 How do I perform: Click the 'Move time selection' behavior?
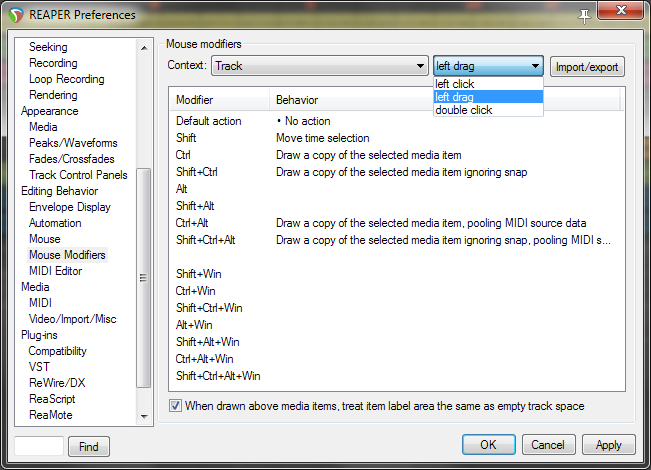[x=323, y=138]
